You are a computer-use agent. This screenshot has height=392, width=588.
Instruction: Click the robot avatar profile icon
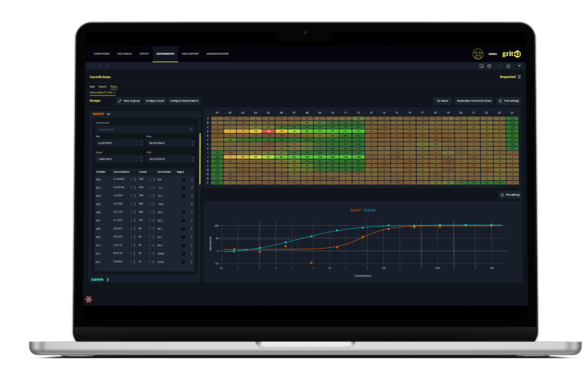tap(477, 54)
